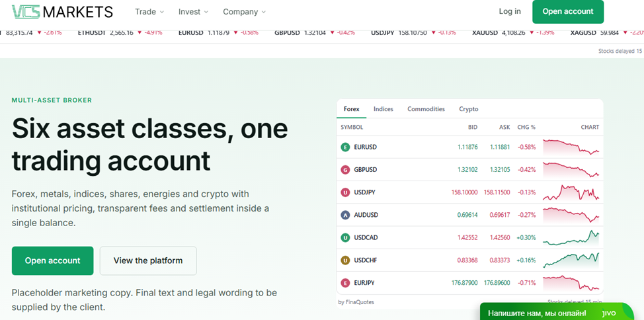Screen dimensions: 644x320
Task: Click the EURJPY bid price 176.87900
Action: click(x=463, y=282)
